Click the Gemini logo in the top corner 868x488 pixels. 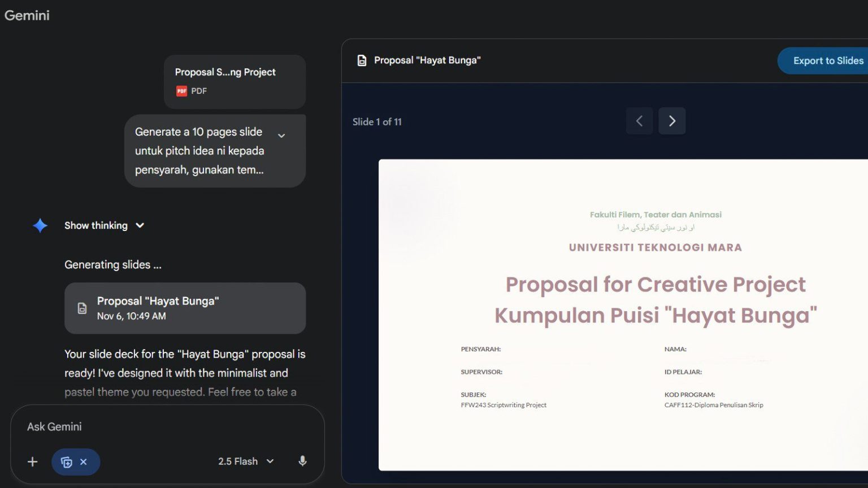[x=27, y=16]
